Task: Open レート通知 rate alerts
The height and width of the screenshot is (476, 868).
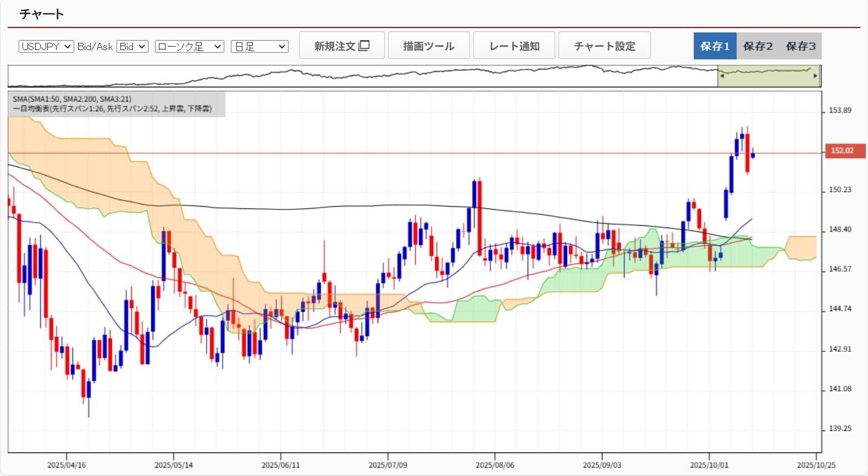Action: click(514, 46)
